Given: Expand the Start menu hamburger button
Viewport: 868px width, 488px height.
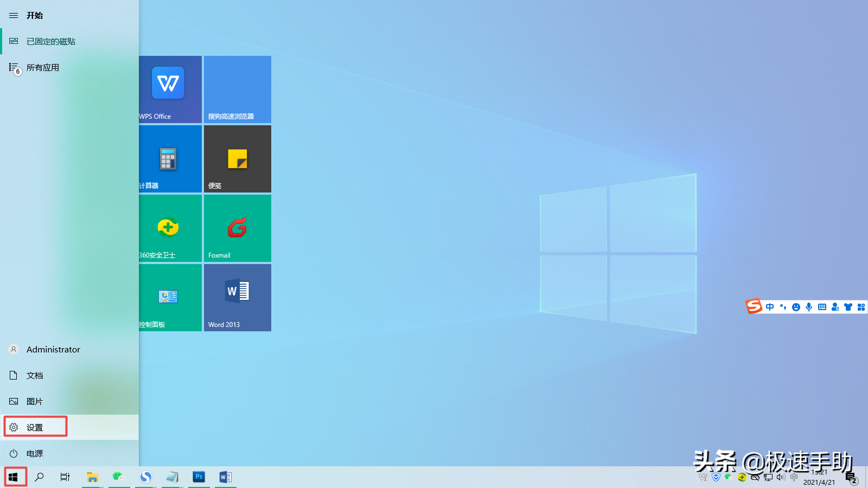Looking at the screenshot, I should coord(14,16).
